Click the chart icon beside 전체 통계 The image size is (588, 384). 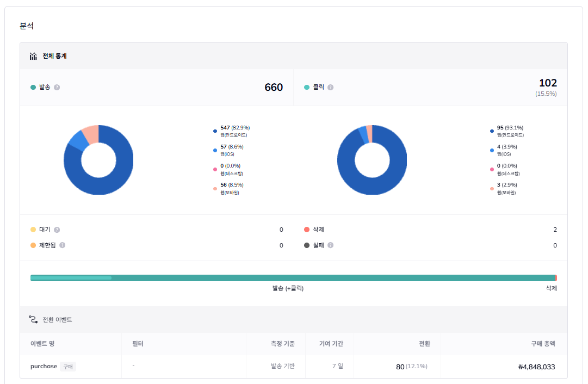(33, 56)
